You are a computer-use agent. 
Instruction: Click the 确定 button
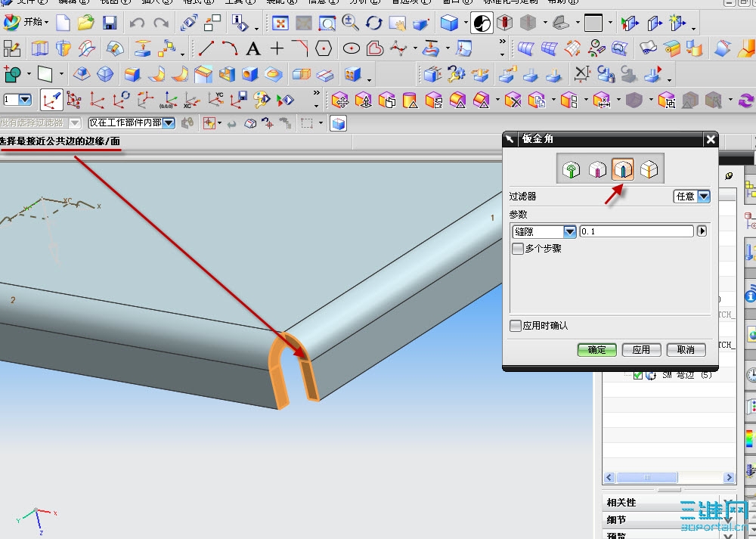pos(597,350)
